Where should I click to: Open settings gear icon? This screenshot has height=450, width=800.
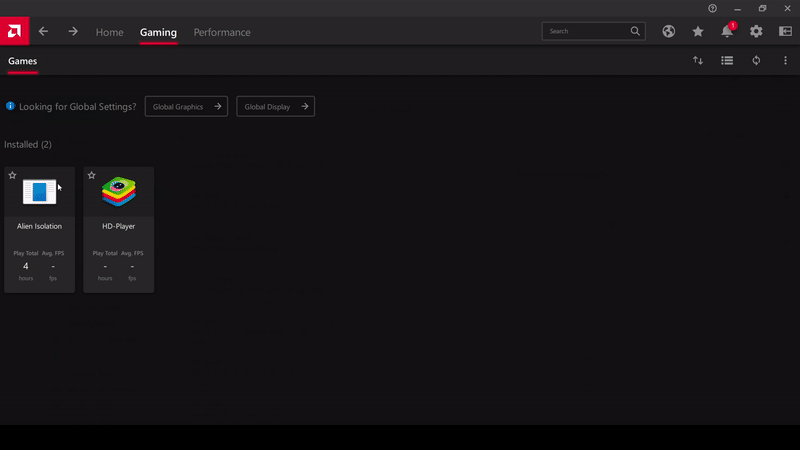(x=756, y=31)
